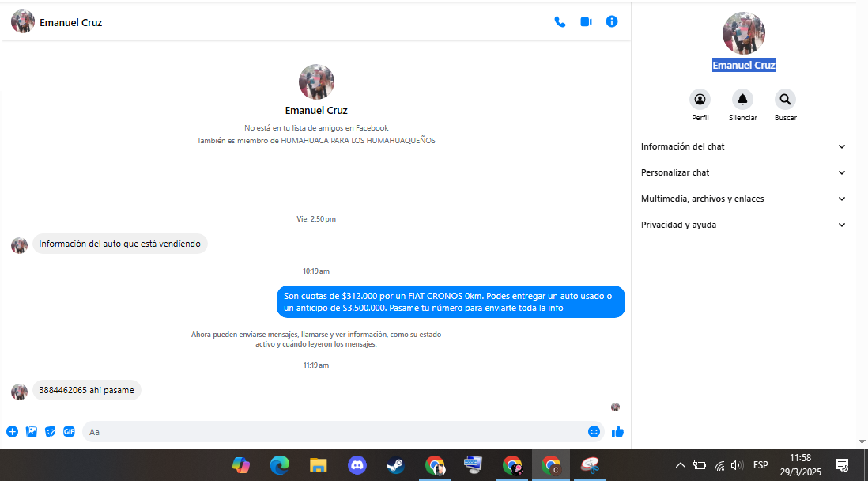Screen dimensions: 868x481
Task: Attach a photo using the image icon
Action: pyautogui.click(x=32, y=432)
